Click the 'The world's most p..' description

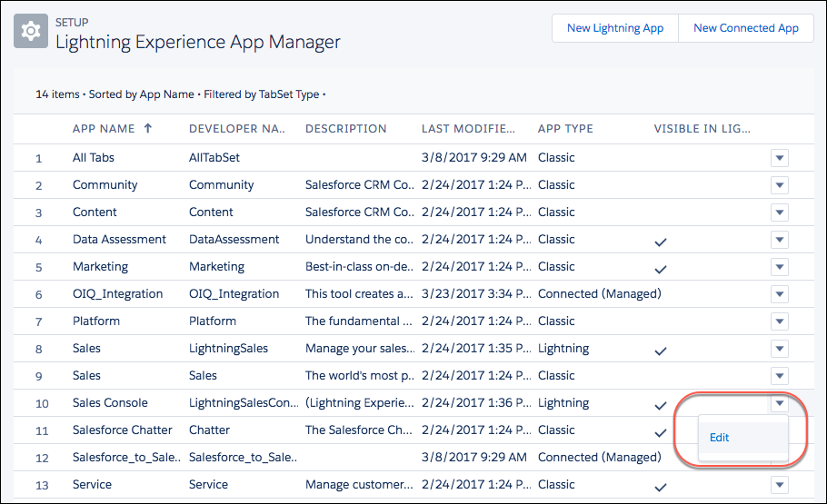359,376
